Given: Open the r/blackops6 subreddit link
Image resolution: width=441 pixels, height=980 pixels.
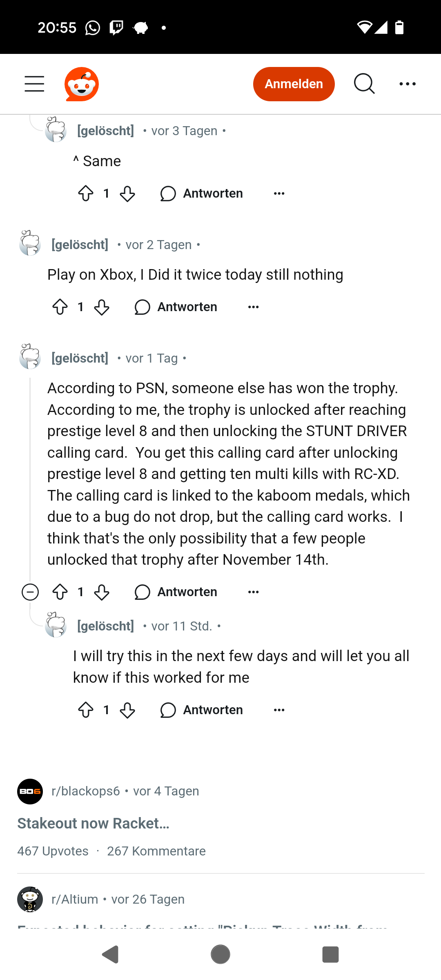Looking at the screenshot, I should pyautogui.click(x=86, y=791).
